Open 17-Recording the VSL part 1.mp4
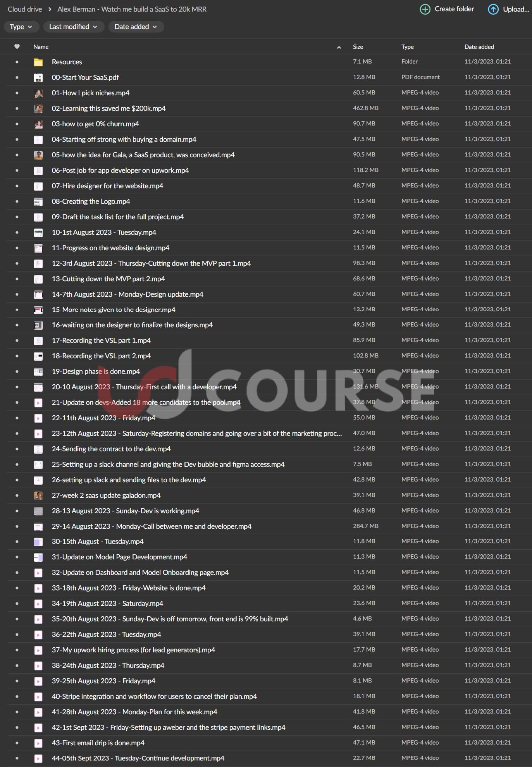The width and height of the screenshot is (532, 767). click(101, 341)
